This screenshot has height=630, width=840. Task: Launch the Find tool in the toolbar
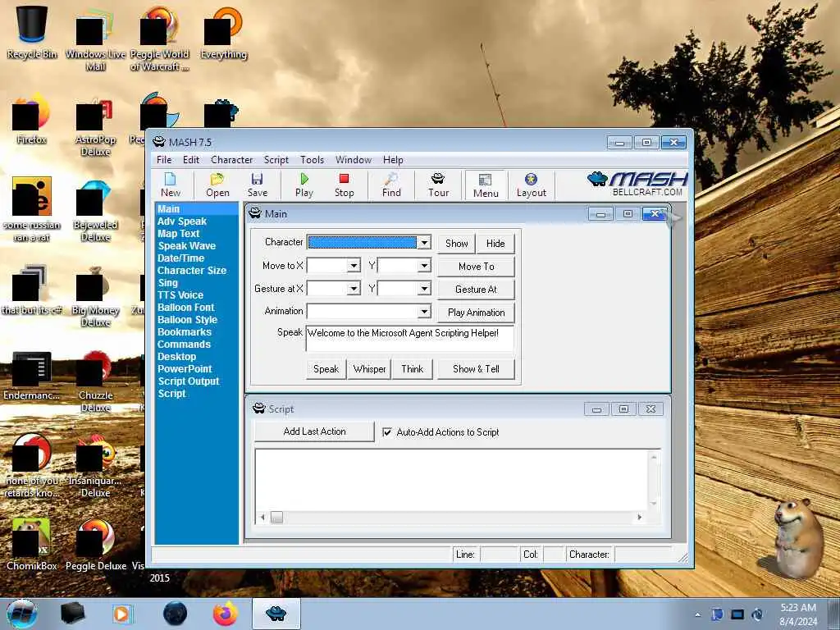coord(391,185)
